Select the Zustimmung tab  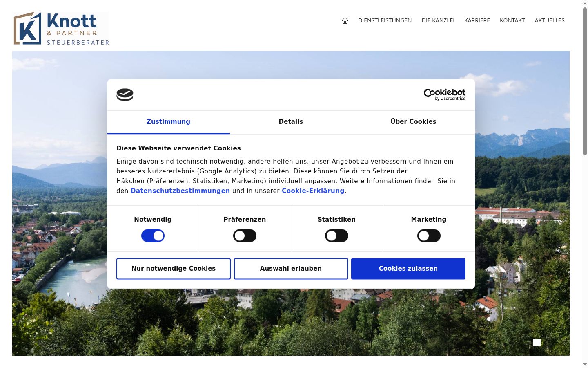(168, 122)
